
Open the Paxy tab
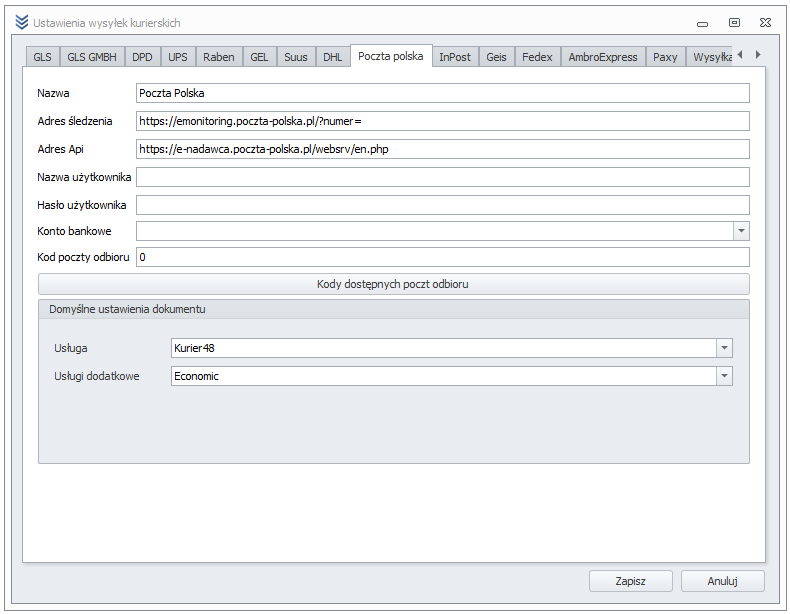pos(665,57)
